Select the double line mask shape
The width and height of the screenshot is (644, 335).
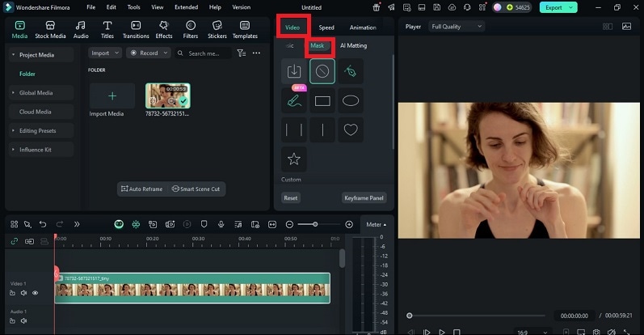(293, 129)
